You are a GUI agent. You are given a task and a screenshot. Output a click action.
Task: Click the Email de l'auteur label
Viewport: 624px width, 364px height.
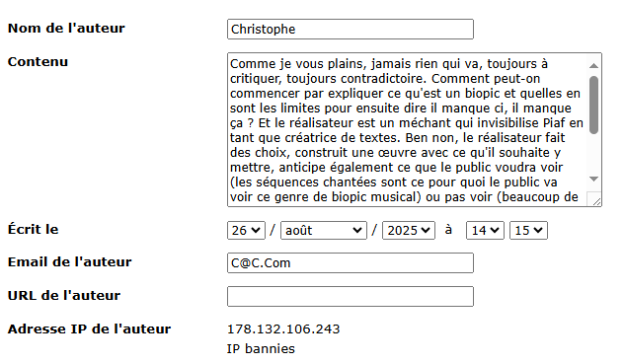coord(70,261)
